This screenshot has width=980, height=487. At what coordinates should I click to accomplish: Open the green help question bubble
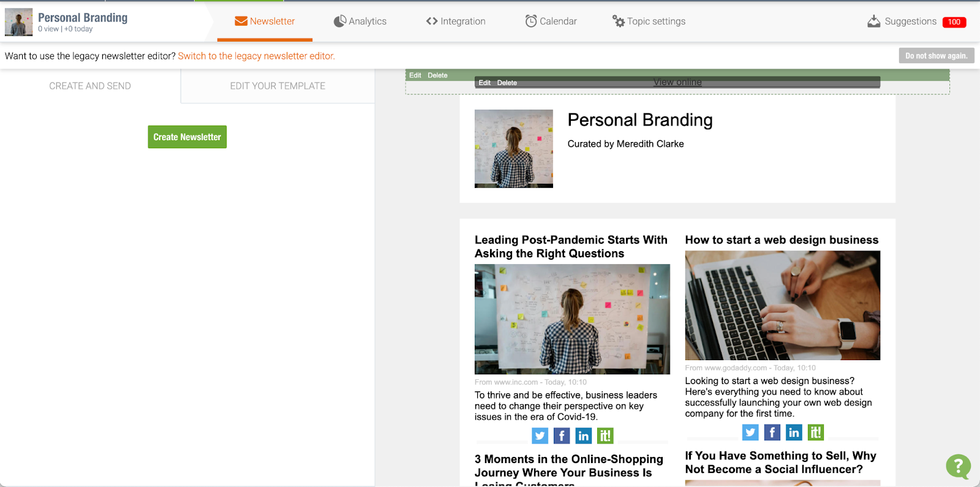click(958, 466)
